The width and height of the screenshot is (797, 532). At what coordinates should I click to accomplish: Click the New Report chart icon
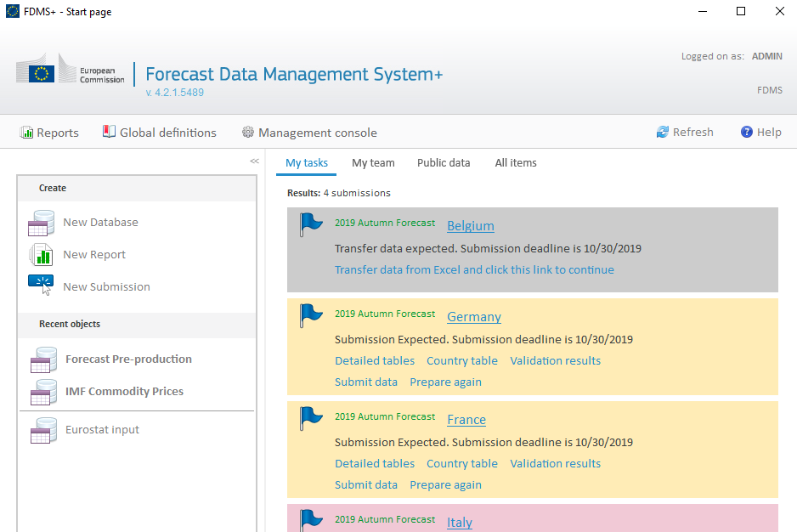[41, 255]
